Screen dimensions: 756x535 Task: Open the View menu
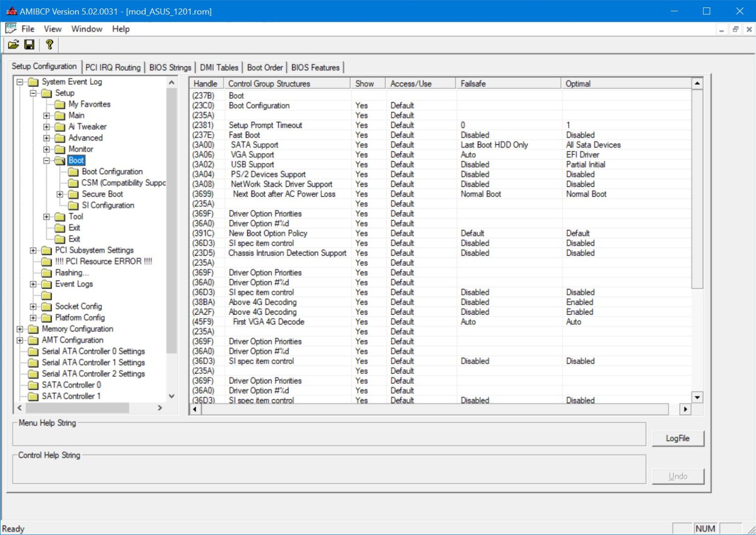53,29
